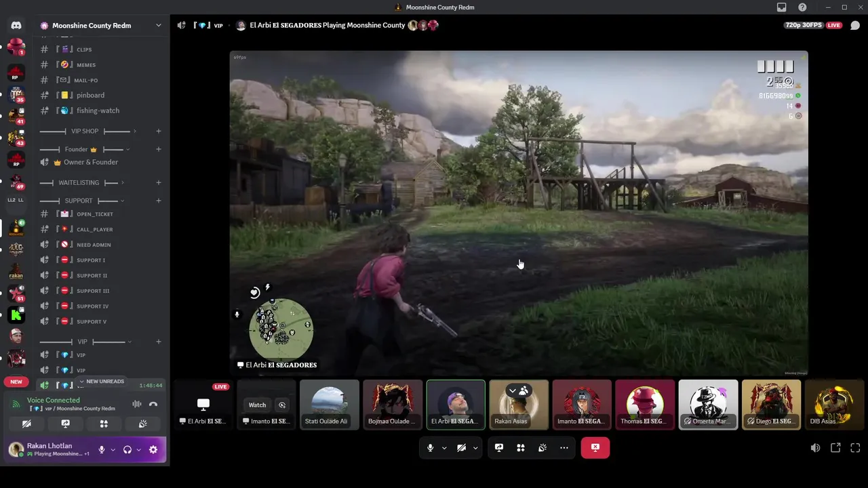Click Watch on Imanto's stream tile
The image size is (868, 488).
pyautogui.click(x=257, y=405)
